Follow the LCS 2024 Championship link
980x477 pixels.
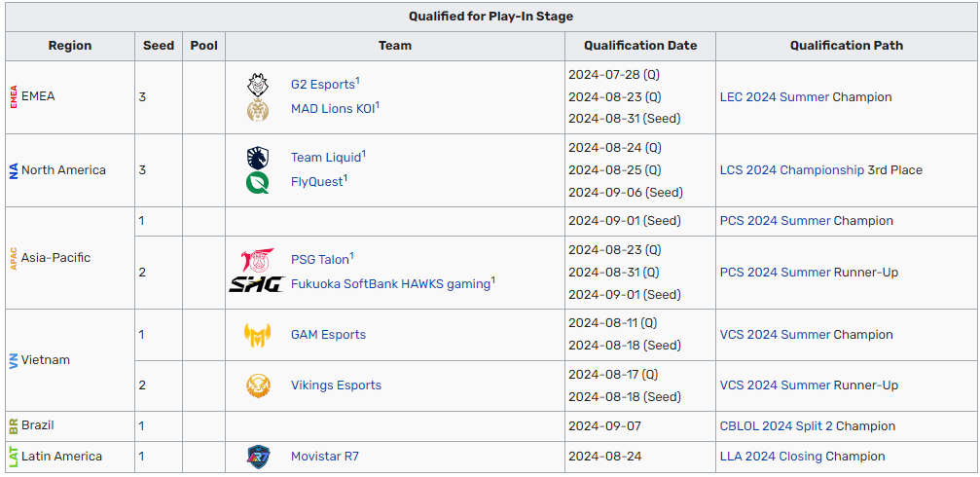pyautogui.click(x=792, y=170)
